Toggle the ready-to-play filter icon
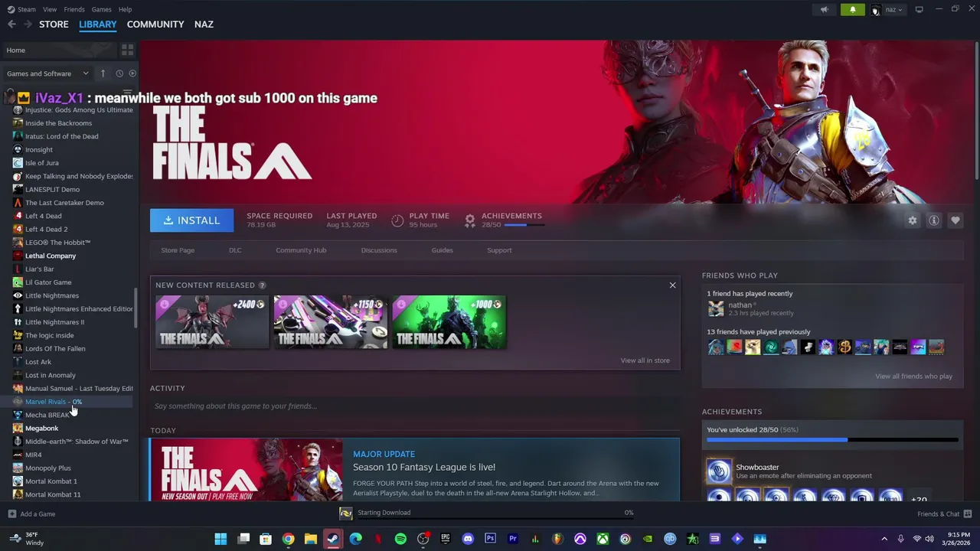 coord(132,73)
